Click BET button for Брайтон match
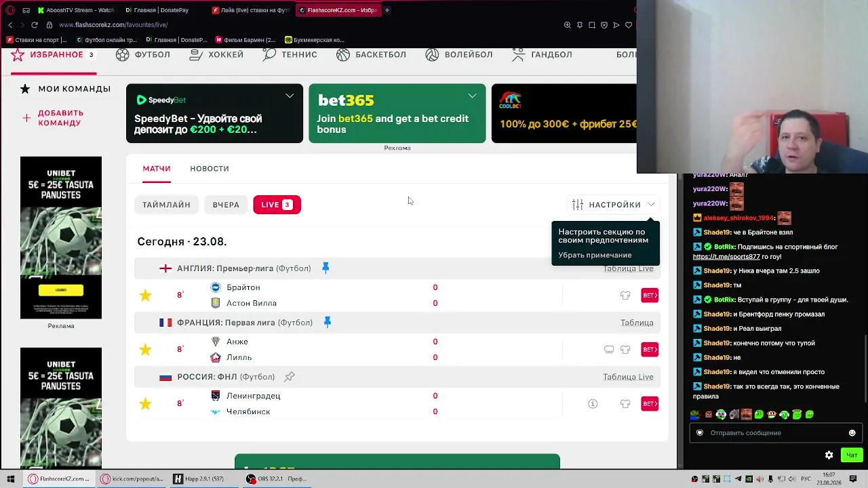 [650, 296]
